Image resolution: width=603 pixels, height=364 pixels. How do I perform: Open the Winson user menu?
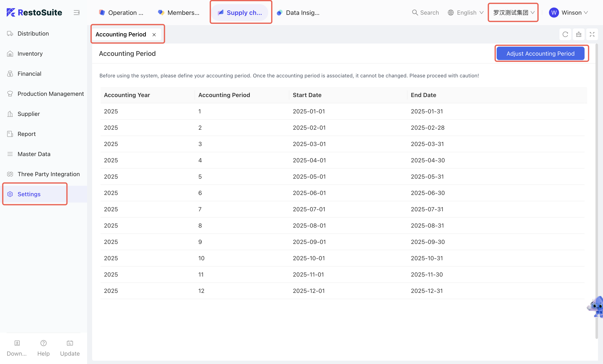pyautogui.click(x=568, y=13)
